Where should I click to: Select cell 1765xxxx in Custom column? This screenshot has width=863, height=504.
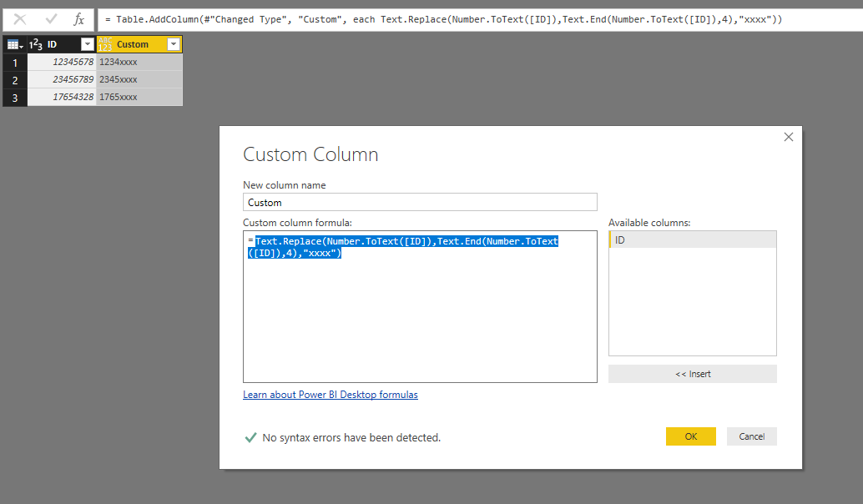tap(139, 98)
